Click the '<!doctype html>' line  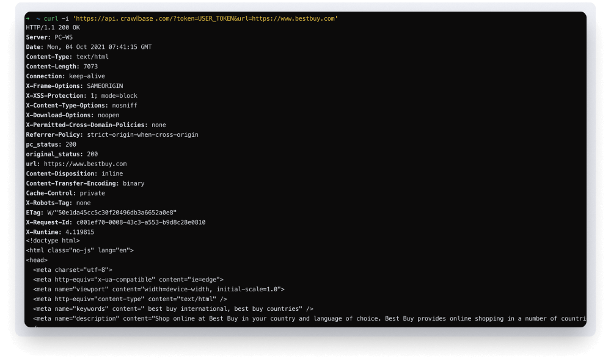53,241
